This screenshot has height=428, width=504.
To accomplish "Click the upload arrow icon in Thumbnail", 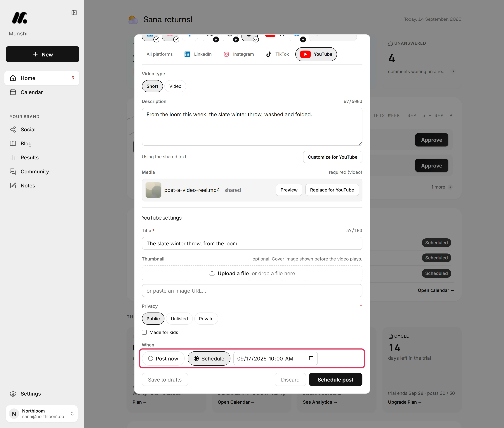I will [x=212, y=273].
